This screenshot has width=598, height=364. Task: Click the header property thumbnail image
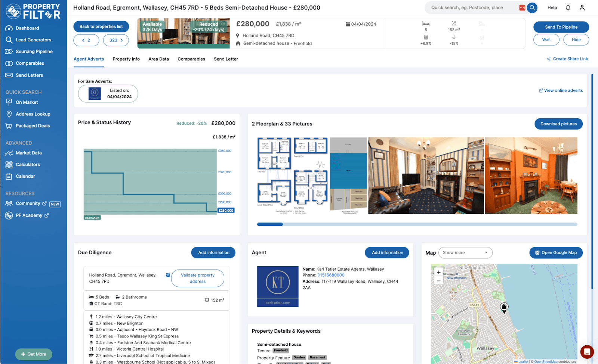184,34
